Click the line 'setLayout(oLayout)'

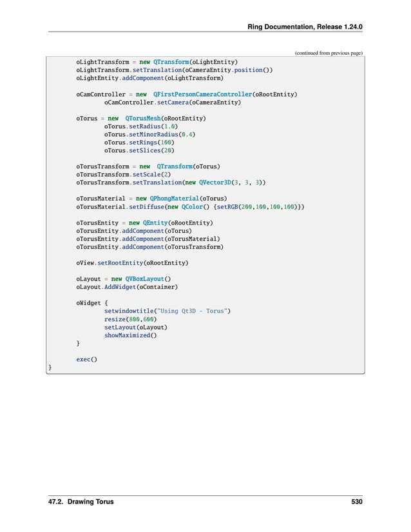[135, 328]
